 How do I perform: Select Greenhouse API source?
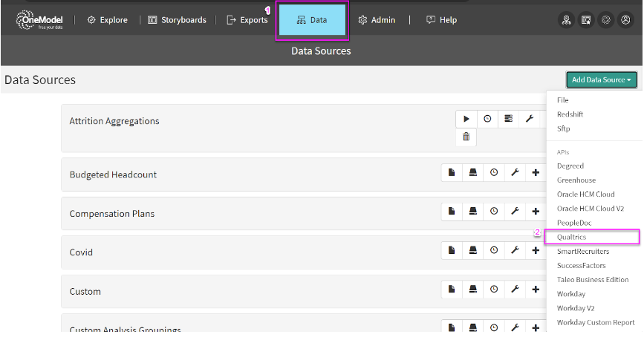(576, 180)
